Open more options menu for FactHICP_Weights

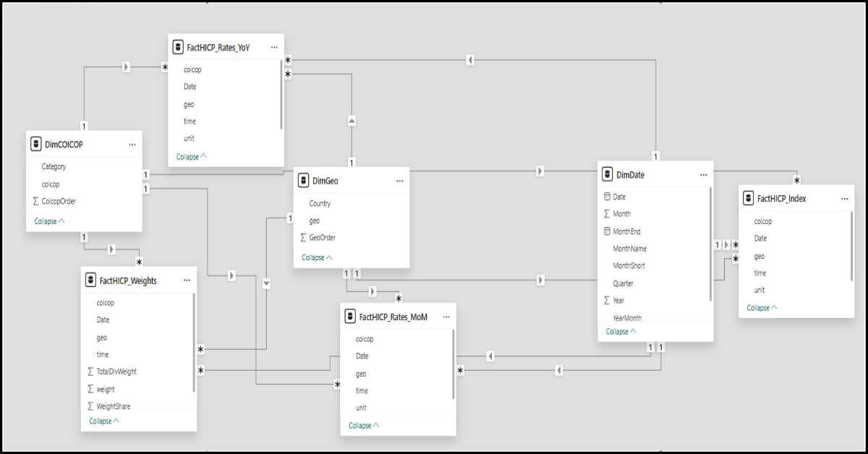187,280
